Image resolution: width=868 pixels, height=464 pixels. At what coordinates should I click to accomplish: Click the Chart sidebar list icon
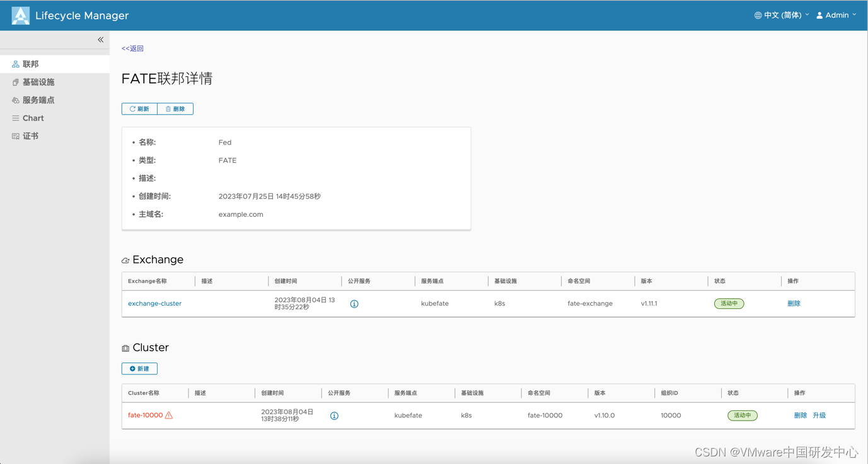[x=16, y=118]
